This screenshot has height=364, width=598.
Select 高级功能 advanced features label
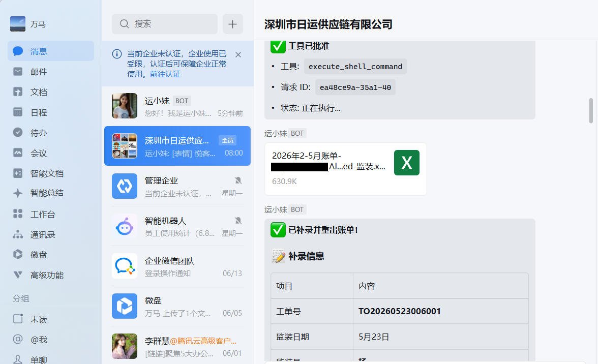[47, 275]
